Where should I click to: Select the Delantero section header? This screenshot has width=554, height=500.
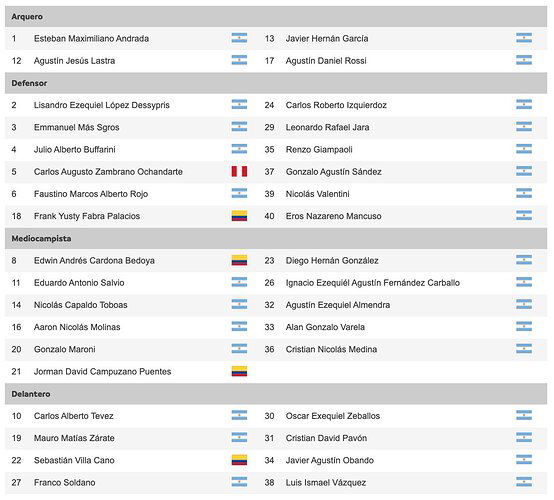coord(276,394)
